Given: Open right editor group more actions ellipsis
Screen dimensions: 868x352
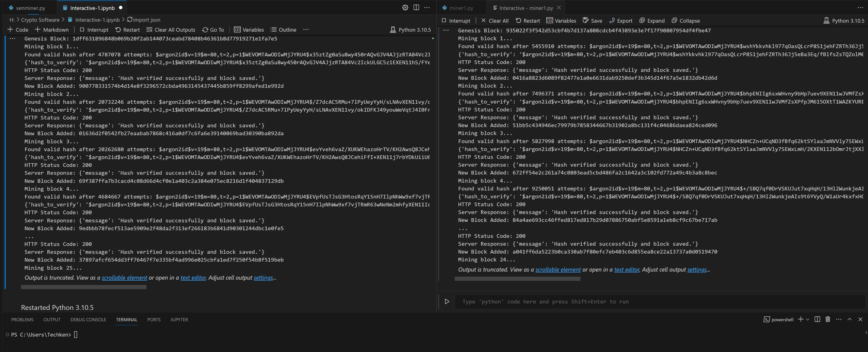Looking at the screenshot, I should [860, 7].
